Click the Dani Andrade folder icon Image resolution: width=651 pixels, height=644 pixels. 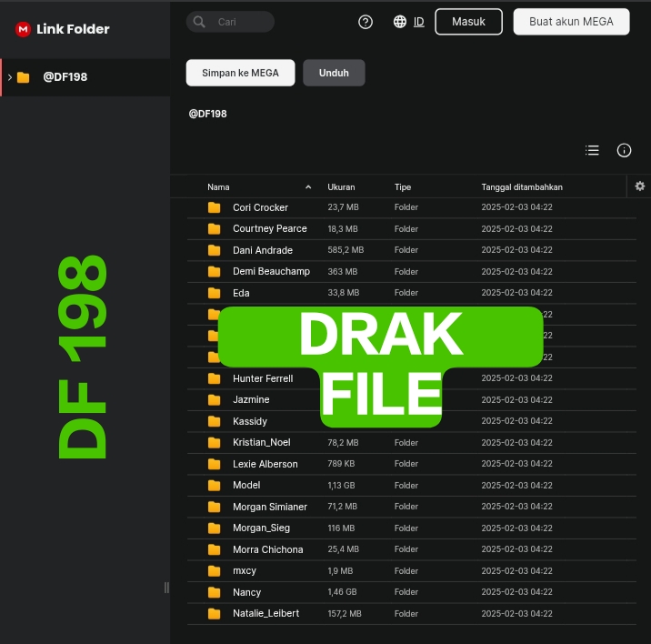[x=215, y=250]
